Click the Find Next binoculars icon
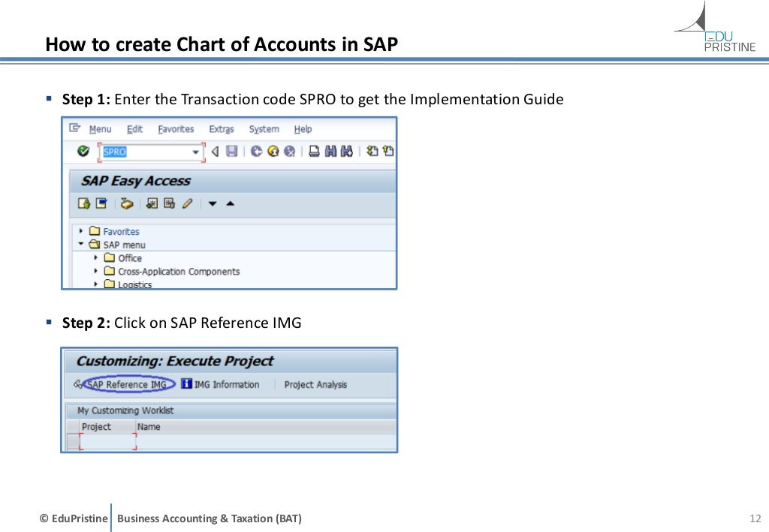This screenshot has width=769, height=532. (347, 151)
